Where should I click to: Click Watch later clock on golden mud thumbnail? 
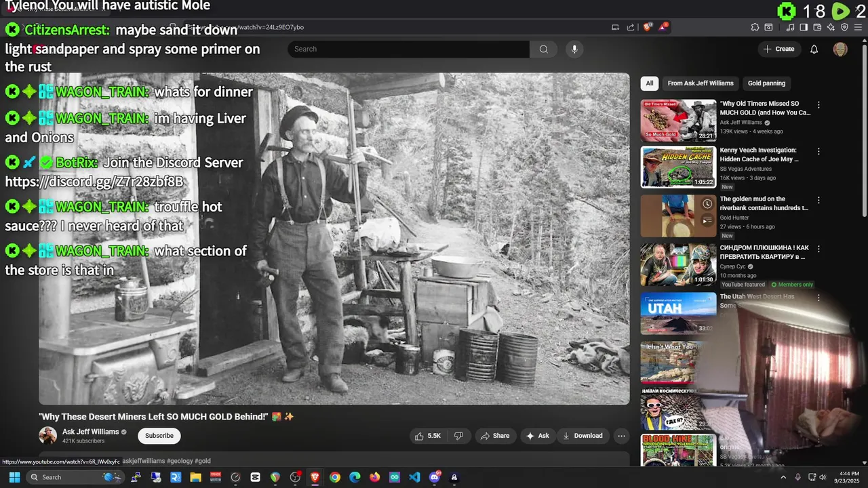click(x=707, y=204)
